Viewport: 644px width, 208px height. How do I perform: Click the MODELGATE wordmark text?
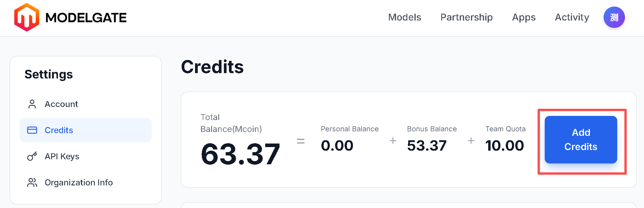pos(86,18)
